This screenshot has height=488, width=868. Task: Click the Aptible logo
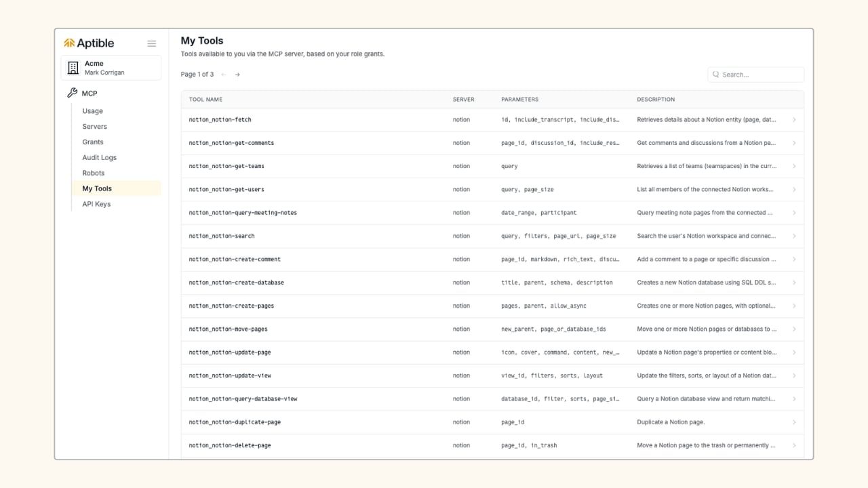(89, 43)
